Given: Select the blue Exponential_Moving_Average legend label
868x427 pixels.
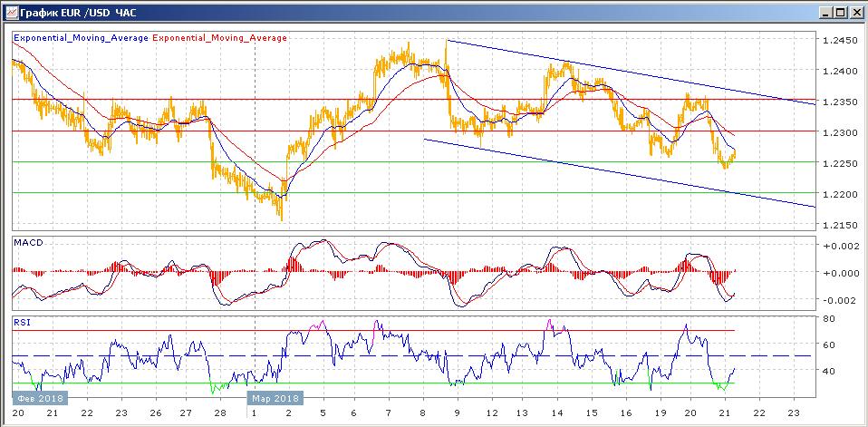Looking at the screenshot, I should 81,38.
